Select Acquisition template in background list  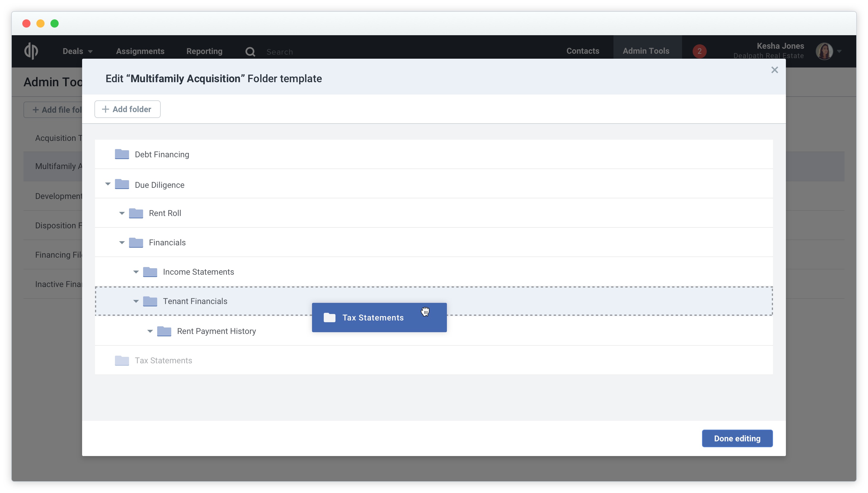coord(59,138)
